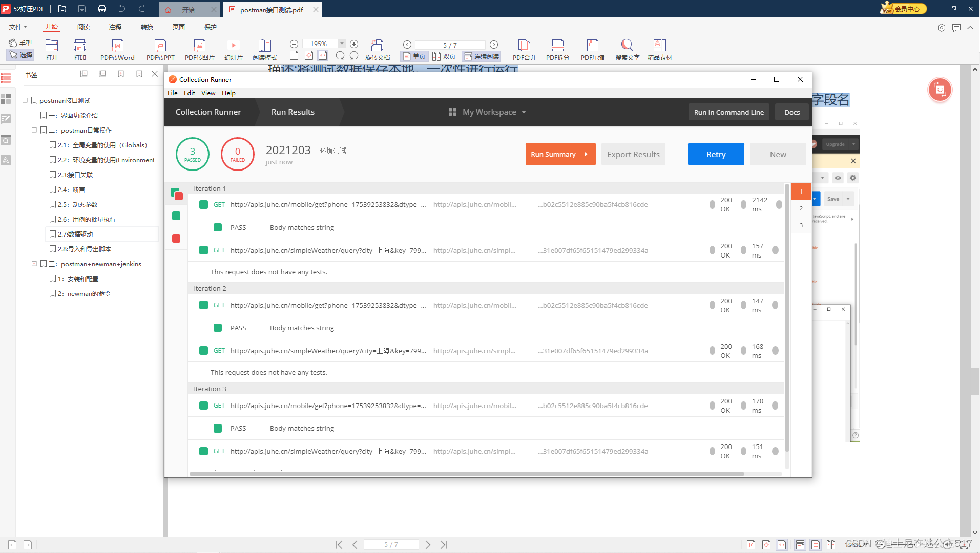This screenshot has height=553, width=980.
Task: Click Export Results button
Action: [633, 154]
